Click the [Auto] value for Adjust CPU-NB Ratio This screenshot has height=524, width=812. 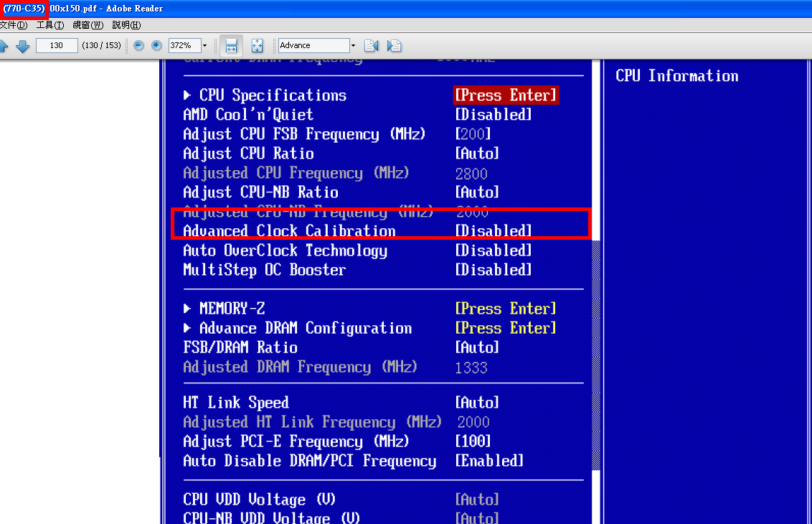coord(477,192)
